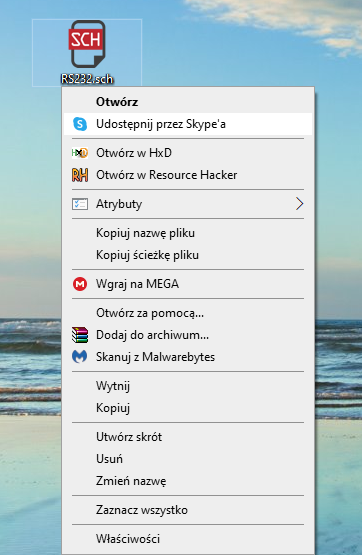Choose Kopiuj nazwę pliku
Screen dimensions: 362x555
(x=188, y=233)
